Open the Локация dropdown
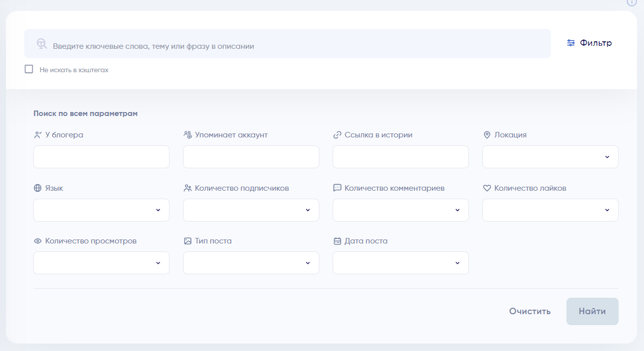The height and width of the screenshot is (351, 644). (550, 157)
